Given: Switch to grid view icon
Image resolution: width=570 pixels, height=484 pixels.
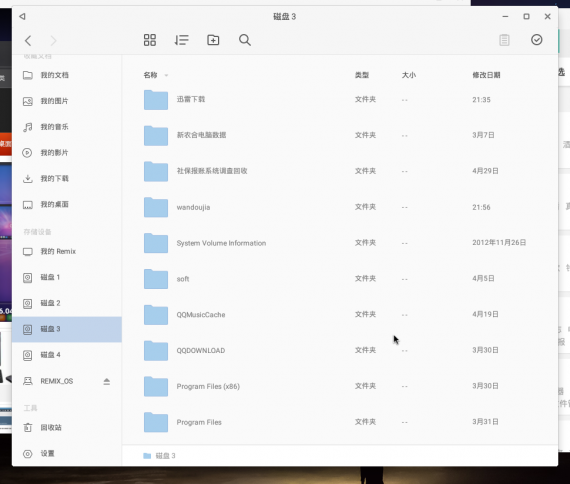Looking at the screenshot, I should click(150, 40).
